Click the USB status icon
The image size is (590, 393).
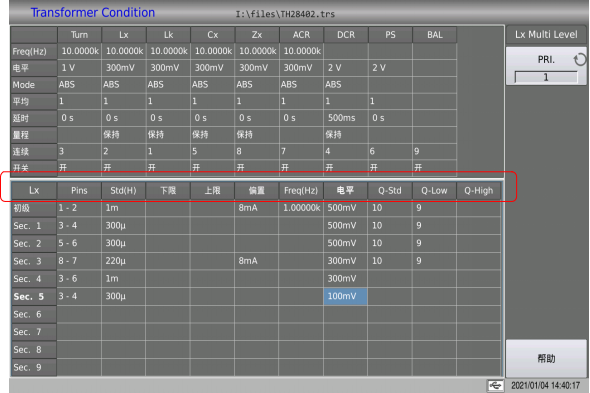(x=496, y=385)
